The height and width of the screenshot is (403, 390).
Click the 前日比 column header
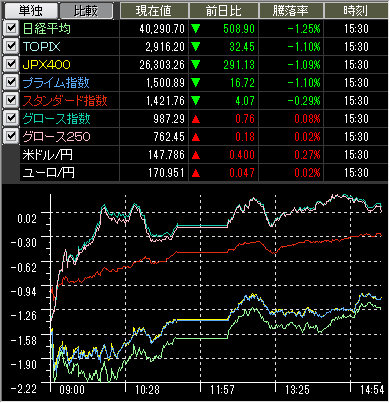pyautogui.click(x=223, y=11)
